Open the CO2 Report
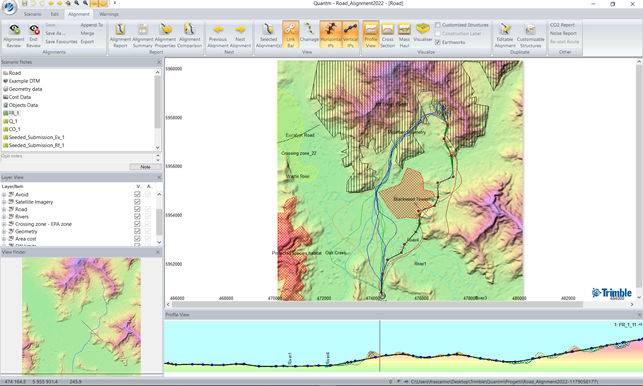This screenshot has width=643, height=386. pos(562,25)
